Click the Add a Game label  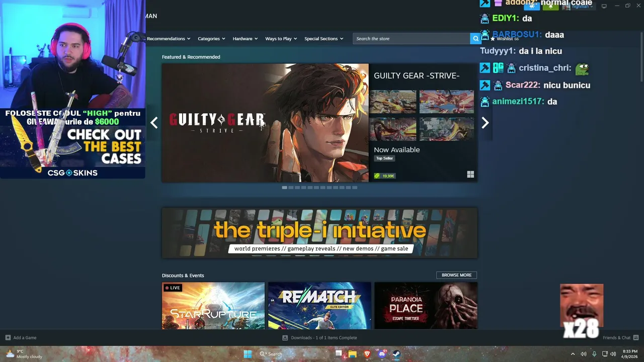(25, 338)
